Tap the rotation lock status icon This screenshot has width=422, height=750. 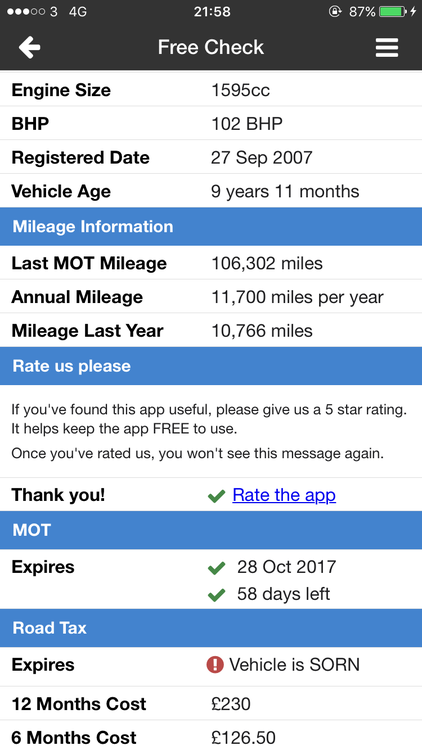[335, 11]
